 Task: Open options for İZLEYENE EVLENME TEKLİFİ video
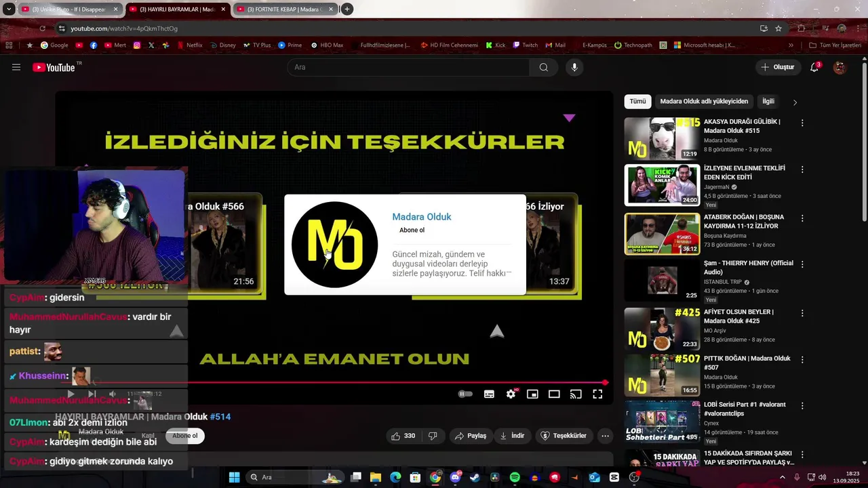[802, 169]
